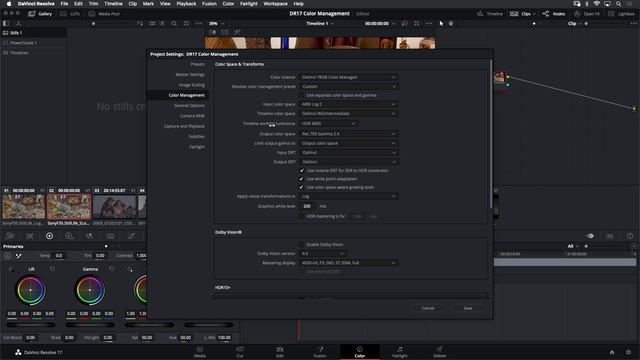
Task: Select Master Settings in settings sidebar
Action: point(190,74)
